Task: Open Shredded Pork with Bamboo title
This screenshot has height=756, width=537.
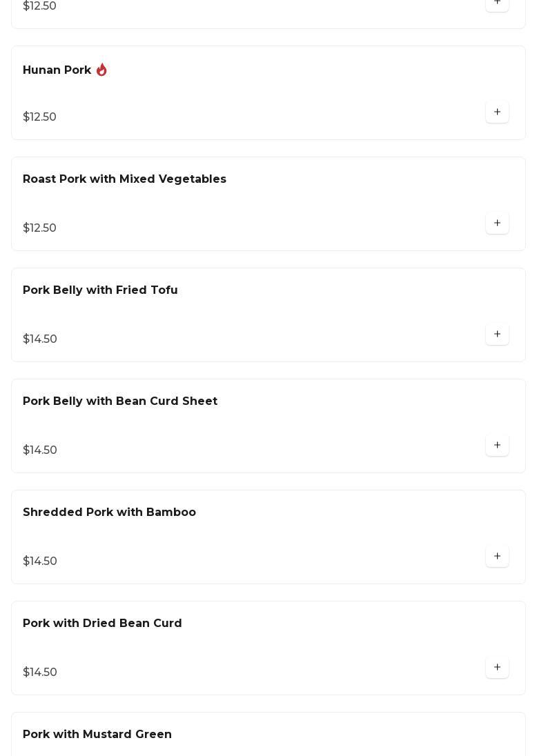Action: [109, 513]
